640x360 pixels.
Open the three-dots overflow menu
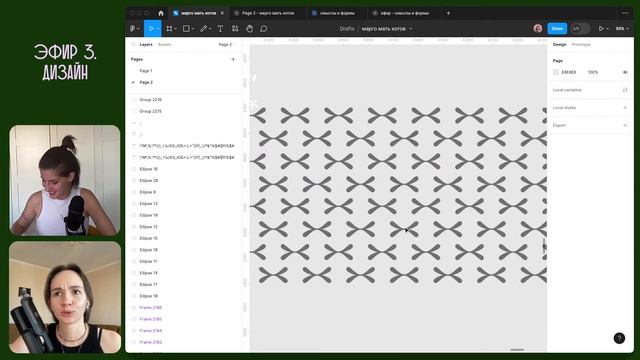[625, 13]
